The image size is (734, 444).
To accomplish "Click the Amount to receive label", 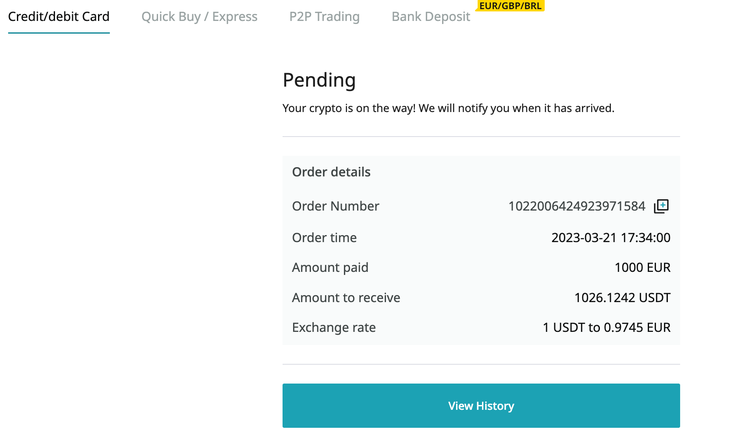I will point(346,297).
